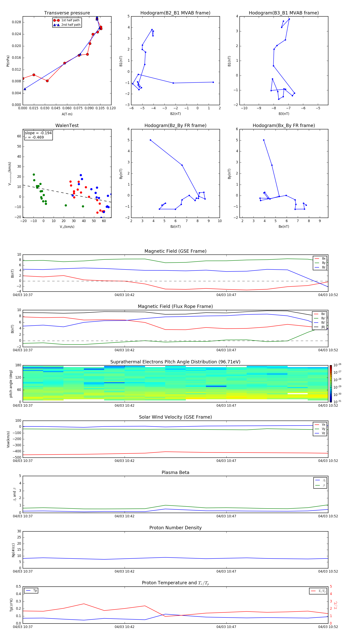Click the Suprathermal Electrons Pitch Angle Distribution title

click(x=175, y=362)
